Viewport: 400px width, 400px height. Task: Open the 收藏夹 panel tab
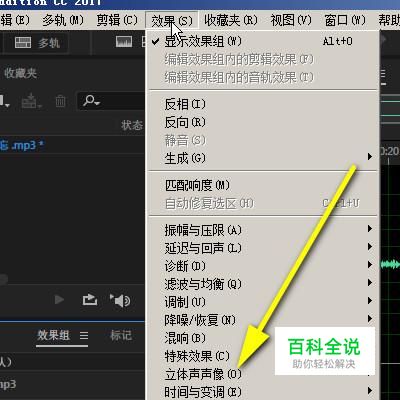click(20, 73)
